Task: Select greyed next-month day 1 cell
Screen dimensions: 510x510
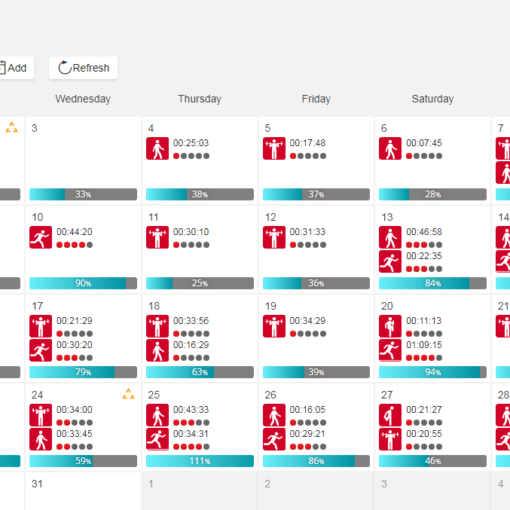Action: (199, 491)
